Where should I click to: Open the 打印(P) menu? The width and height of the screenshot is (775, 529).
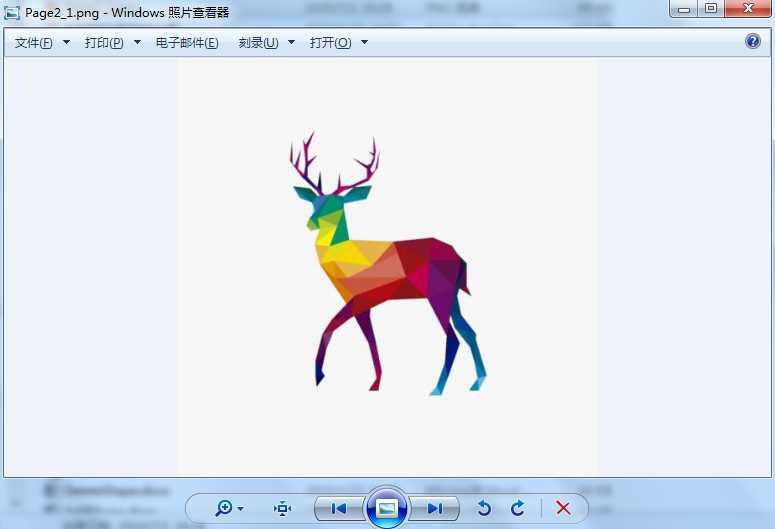coord(104,43)
